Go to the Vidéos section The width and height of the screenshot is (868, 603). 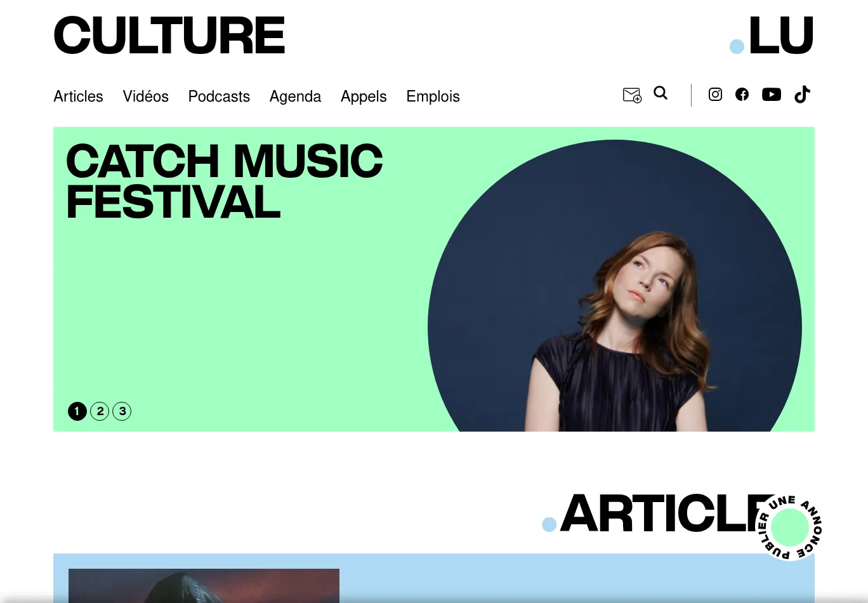[145, 96]
